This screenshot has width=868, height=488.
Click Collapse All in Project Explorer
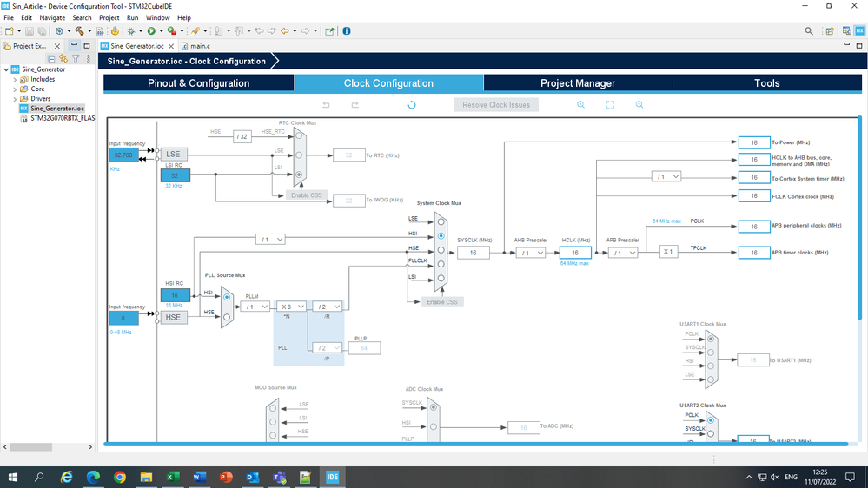tap(51, 58)
